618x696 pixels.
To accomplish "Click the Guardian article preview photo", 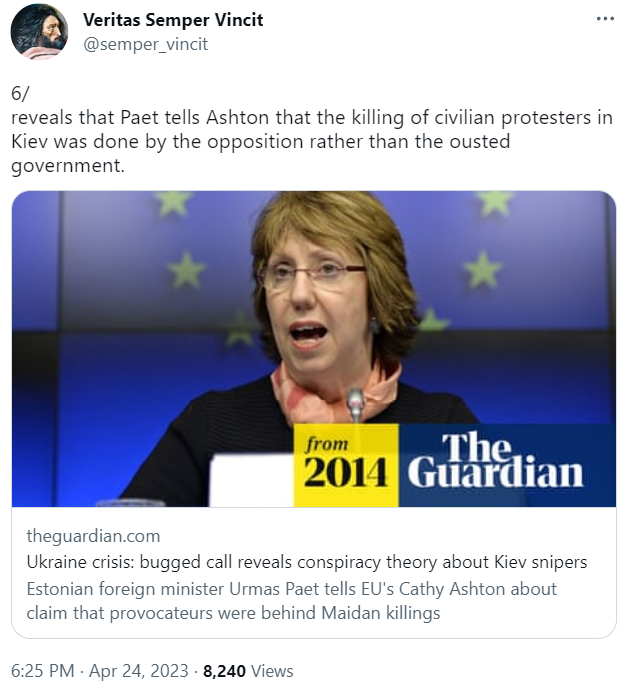I will tap(313, 349).
